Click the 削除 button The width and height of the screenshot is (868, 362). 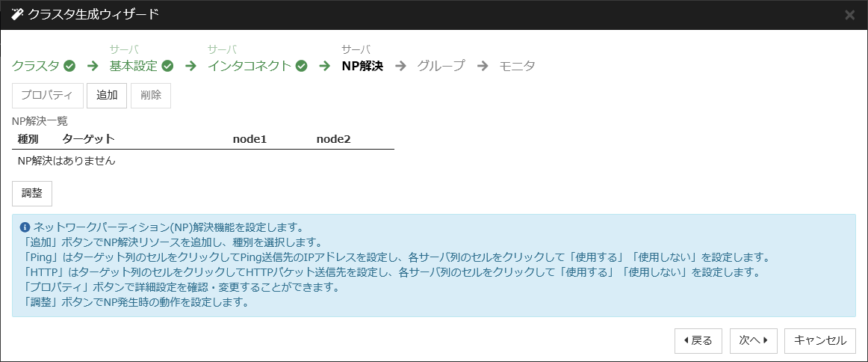coord(150,96)
